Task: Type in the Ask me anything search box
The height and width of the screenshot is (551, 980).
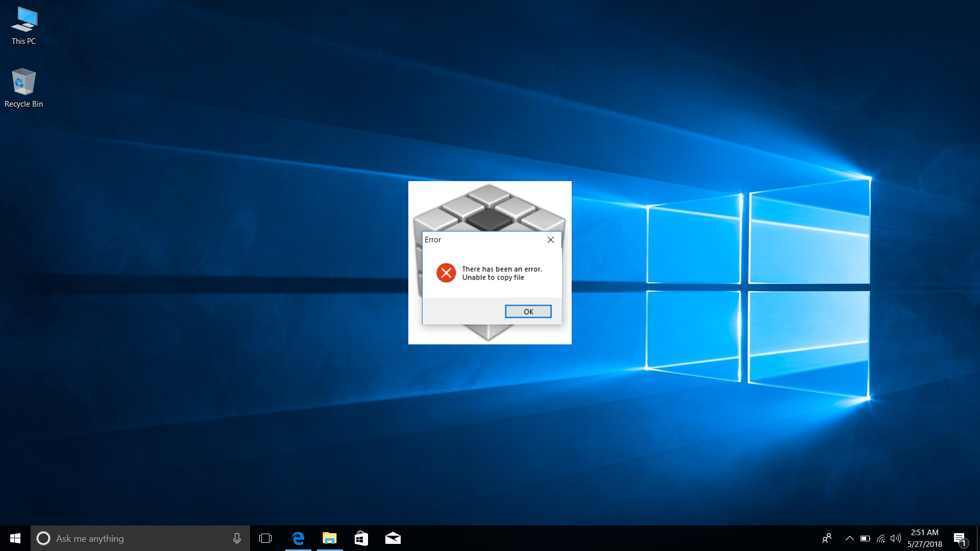Action: point(138,538)
